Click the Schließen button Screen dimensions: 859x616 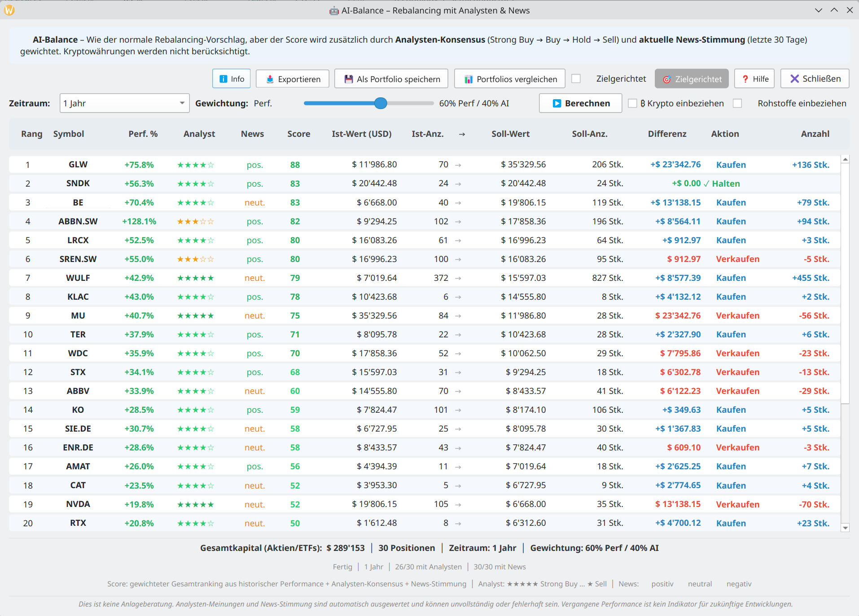(815, 79)
